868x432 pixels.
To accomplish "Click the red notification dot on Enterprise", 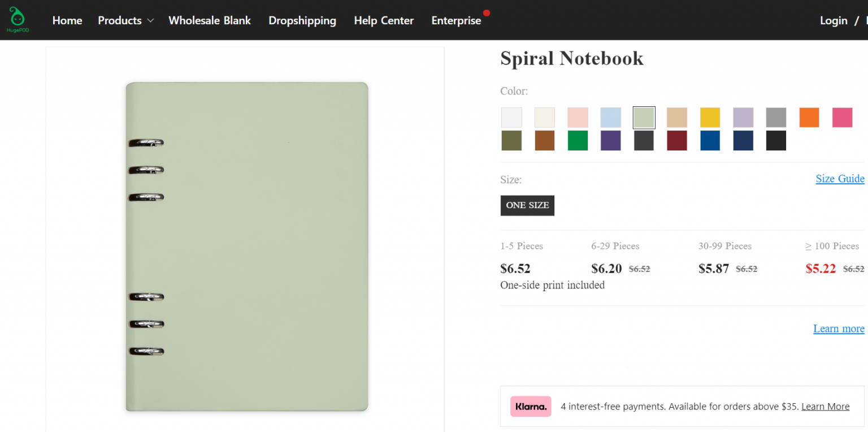I will pyautogui.click(x=487, y=11).
